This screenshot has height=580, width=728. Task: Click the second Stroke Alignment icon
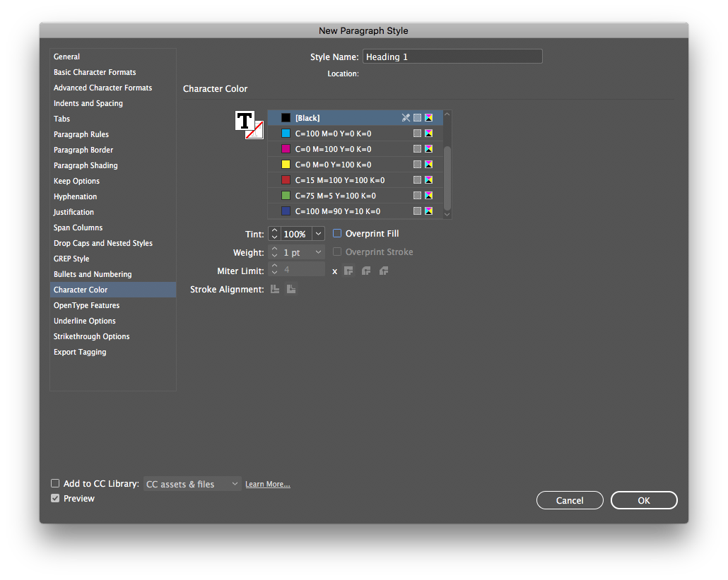pyautogui.click(x=291, y=289)
